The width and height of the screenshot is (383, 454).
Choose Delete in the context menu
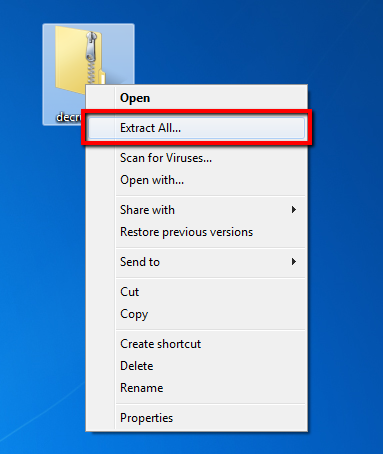pyautogui.click(x=196, y=366)
